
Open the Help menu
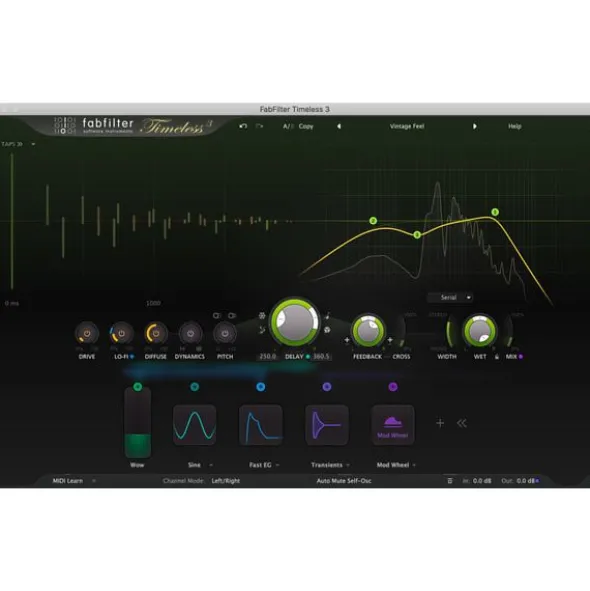click(515, 126)
